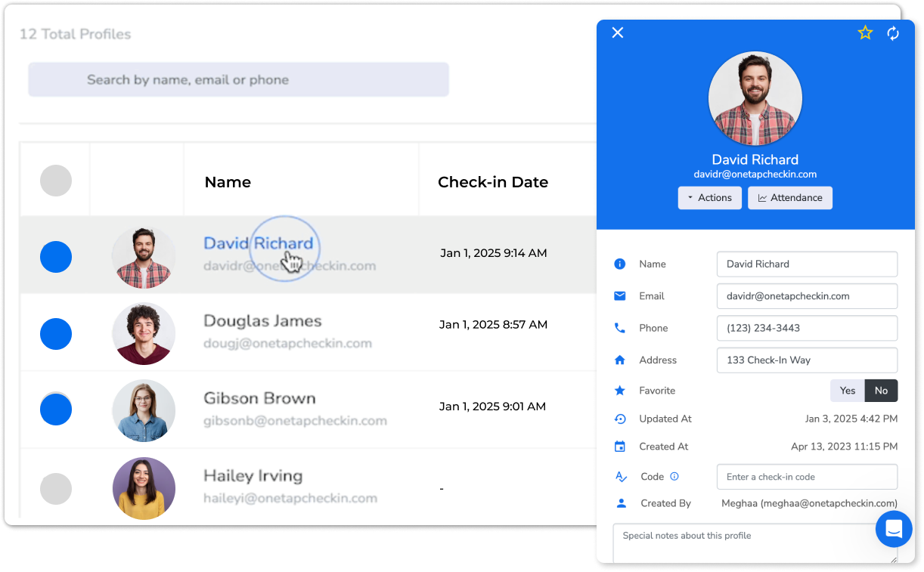Click the calendar icon beside Created At
Screen dimensions: 924x572
point(620,447)
